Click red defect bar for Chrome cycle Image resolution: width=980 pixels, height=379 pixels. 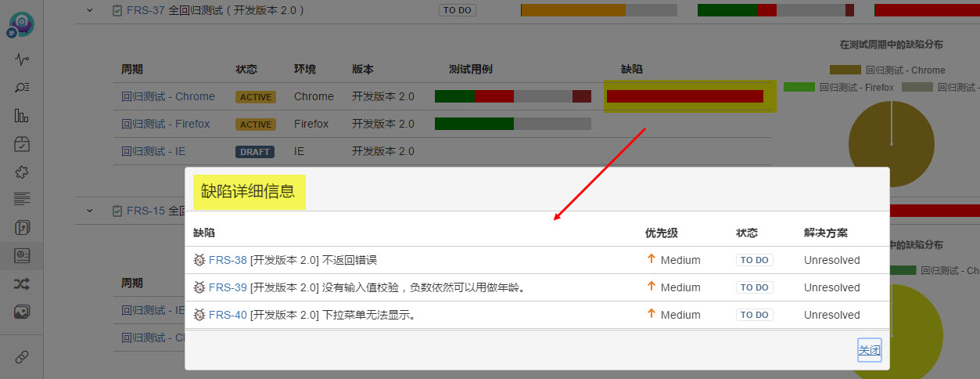(684, 96)
